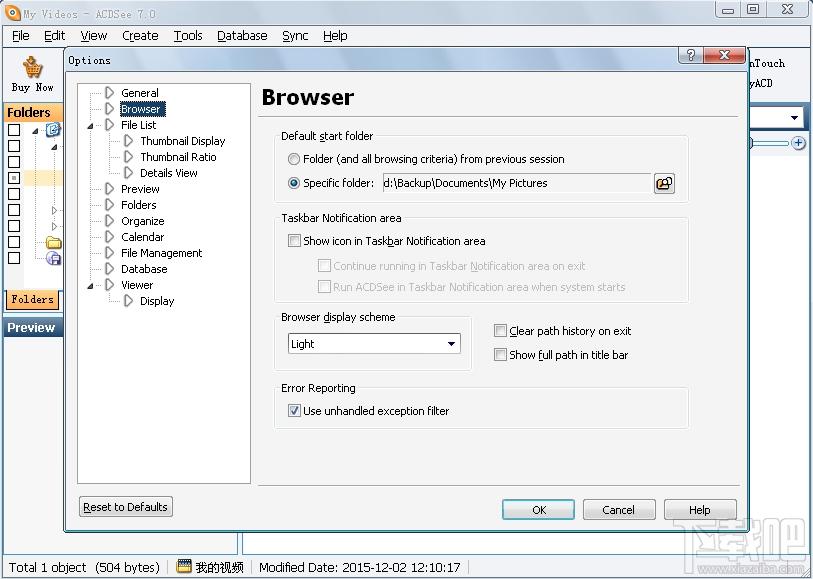The image size is (813, 579).
Task: Select the yellow folder icon in Folders tree
Action: 53,242
